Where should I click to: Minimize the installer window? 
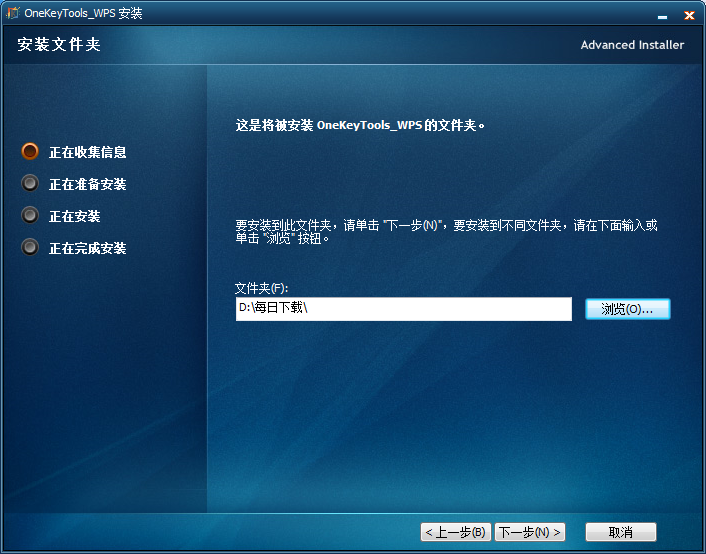[661, 15]
